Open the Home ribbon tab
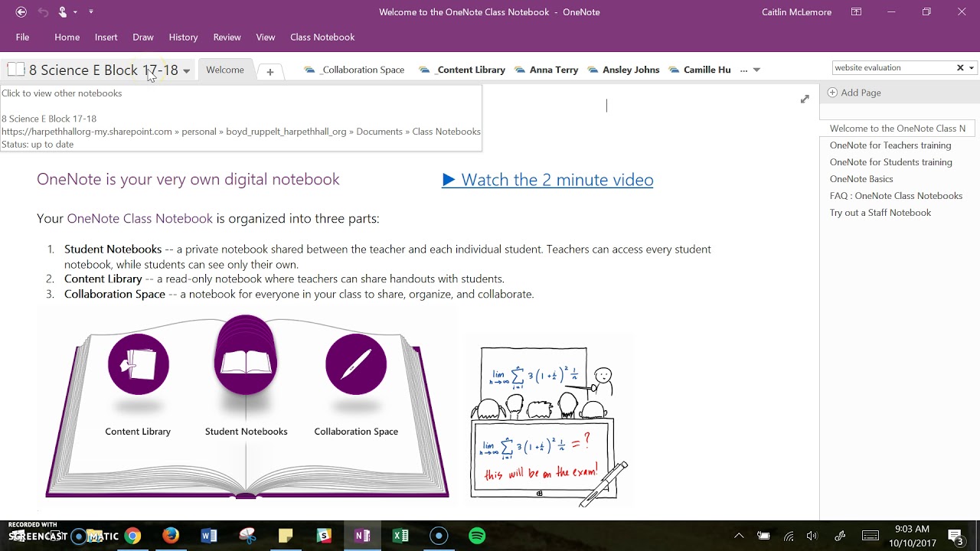The image size is (980, 551). tap(67, 37)
